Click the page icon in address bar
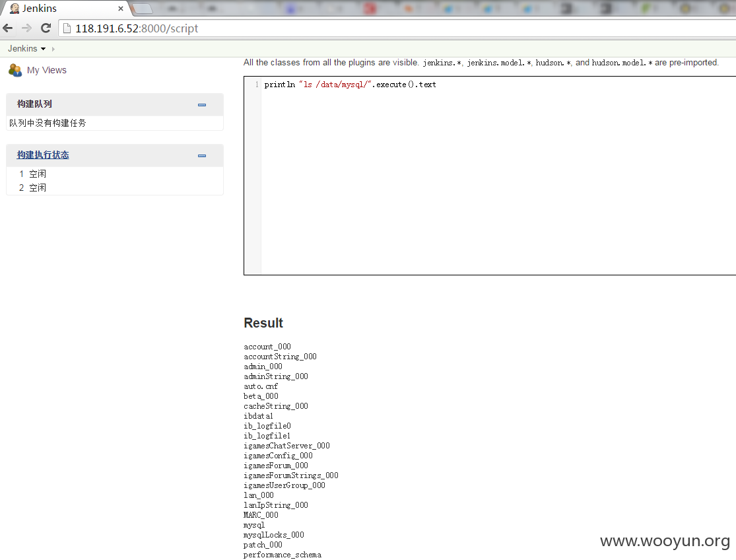The image size is (736, 560). point(67,28)
